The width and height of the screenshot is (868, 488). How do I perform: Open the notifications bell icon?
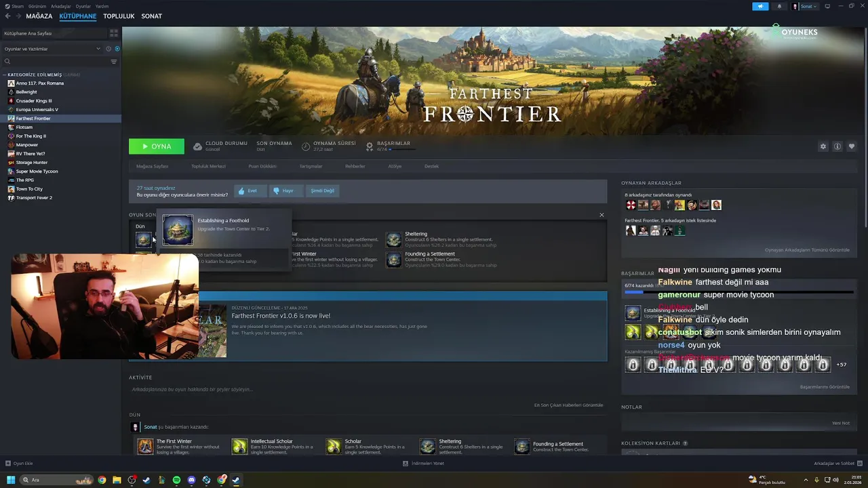(778, 6)
